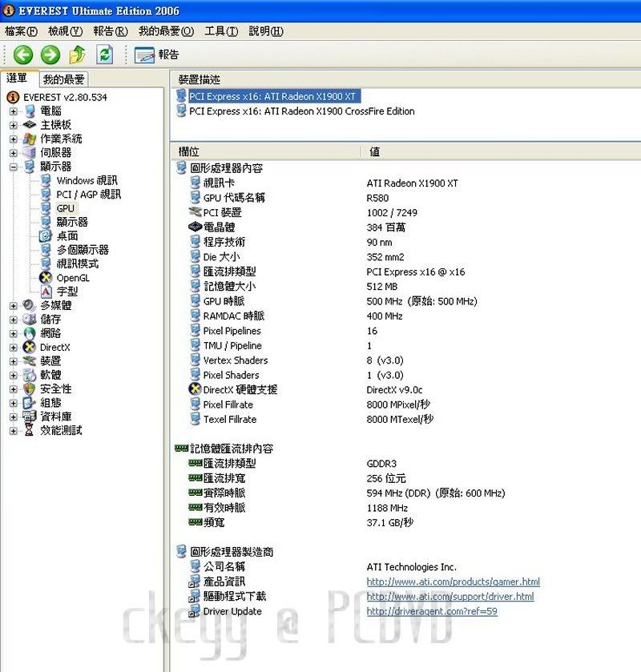Click the green Back arrow toolbar button
641x672 pixels.
23,54
